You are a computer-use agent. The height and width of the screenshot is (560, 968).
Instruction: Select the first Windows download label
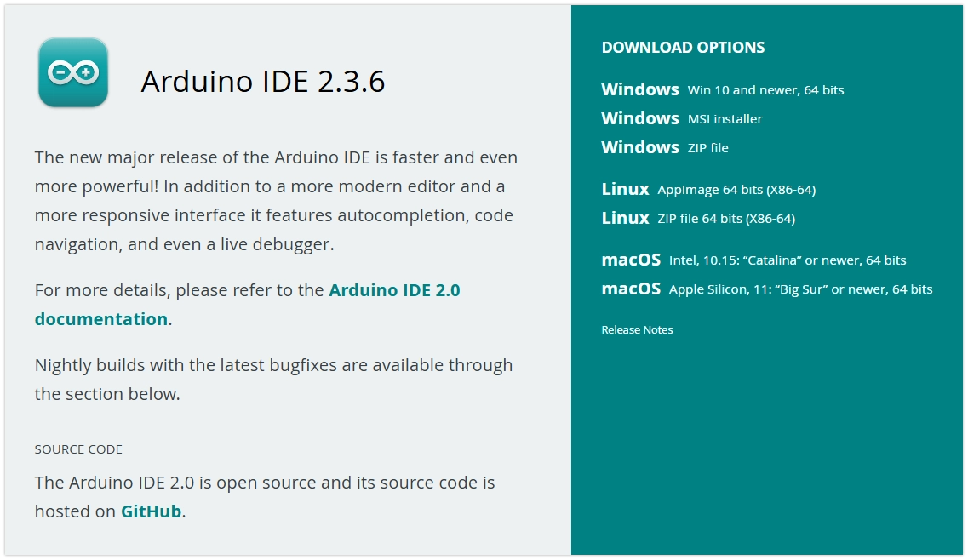click(x=640, y=89)
